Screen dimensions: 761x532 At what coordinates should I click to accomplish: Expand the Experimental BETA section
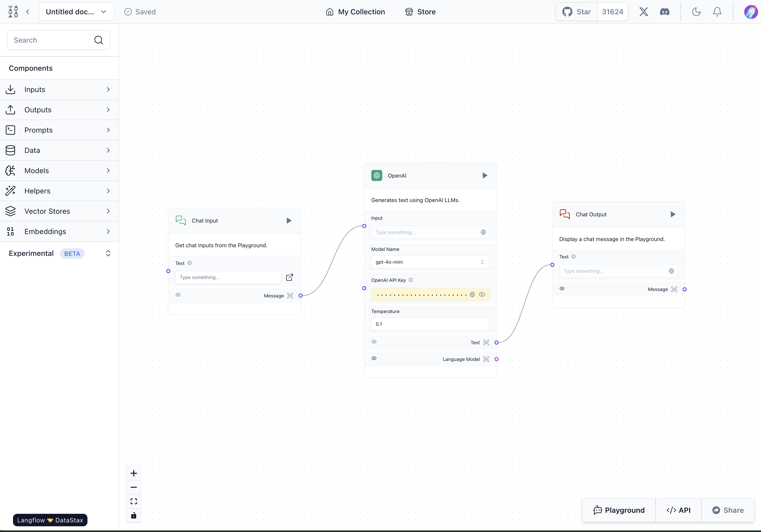[59, 253]
